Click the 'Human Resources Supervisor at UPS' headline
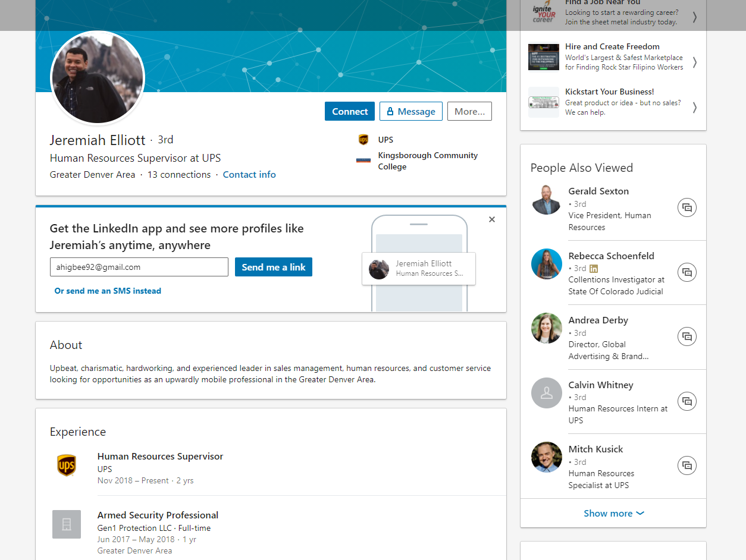This screenshot has width=746, height=560. (135, 158)
